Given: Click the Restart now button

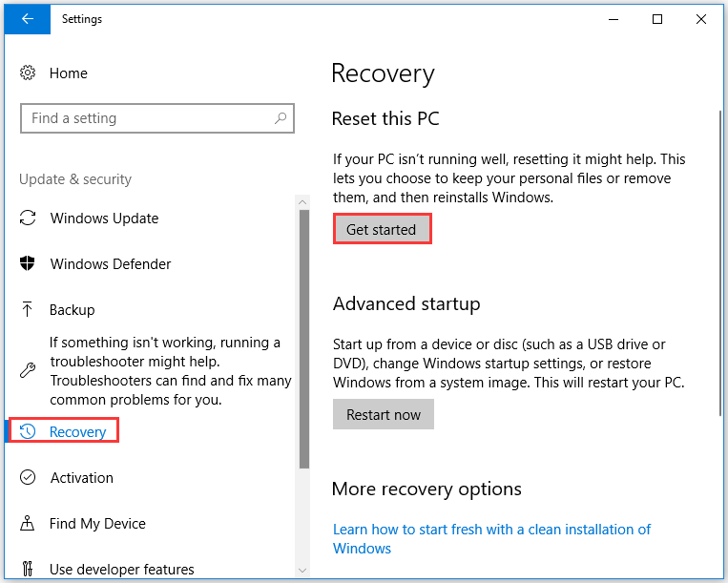Looking at the screenshot, I should (x=384, y=414).
